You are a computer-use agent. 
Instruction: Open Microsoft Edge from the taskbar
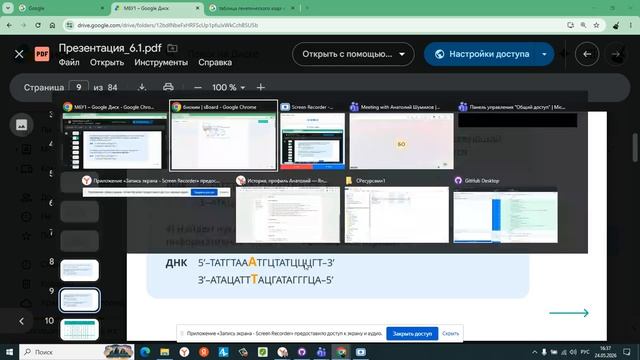coord(145,352)
